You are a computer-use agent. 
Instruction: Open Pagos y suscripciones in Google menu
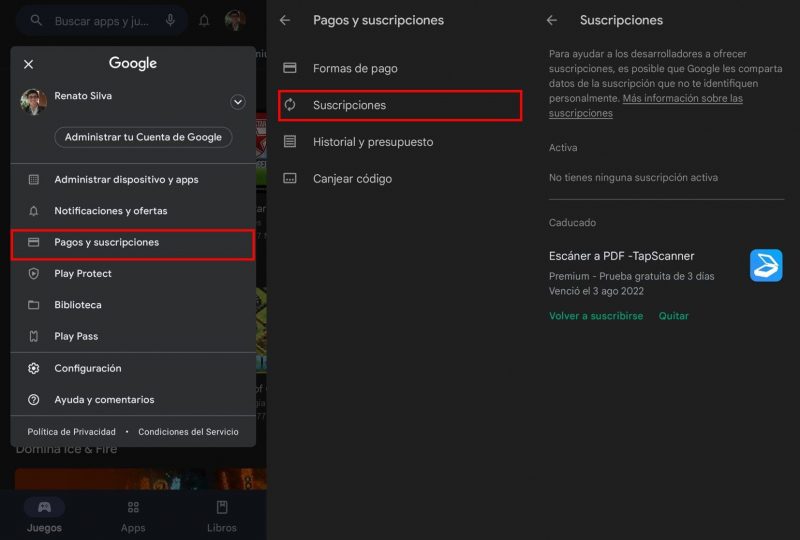tap(133, 245)
